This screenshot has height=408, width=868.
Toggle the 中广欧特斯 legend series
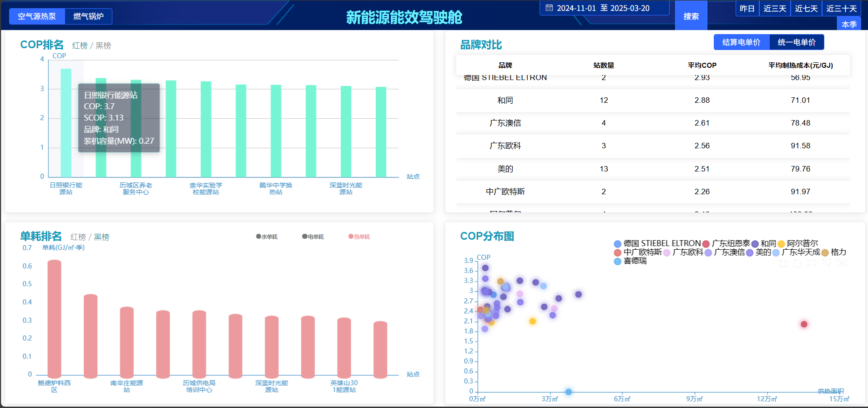[638, 252]
